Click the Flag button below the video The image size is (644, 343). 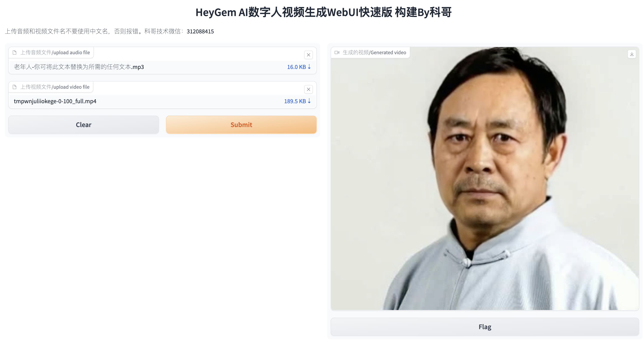pyautogui.click(x=485, y=327)
